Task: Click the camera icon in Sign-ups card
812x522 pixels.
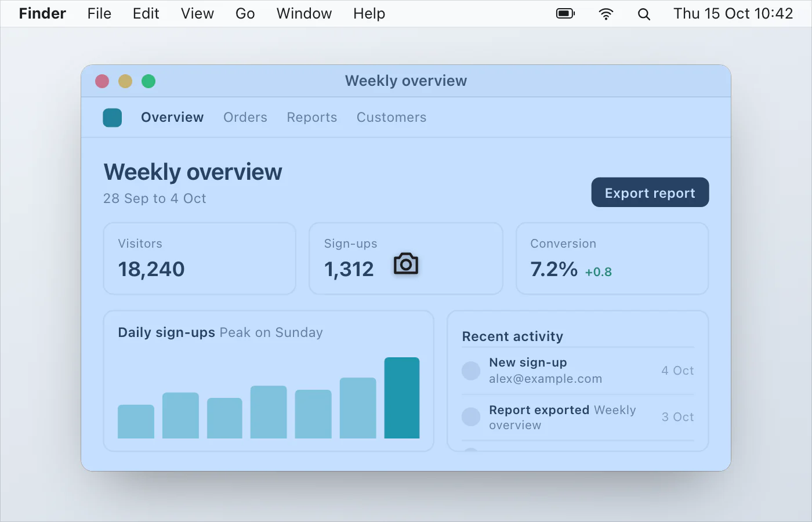Action: tap(406, 264)
